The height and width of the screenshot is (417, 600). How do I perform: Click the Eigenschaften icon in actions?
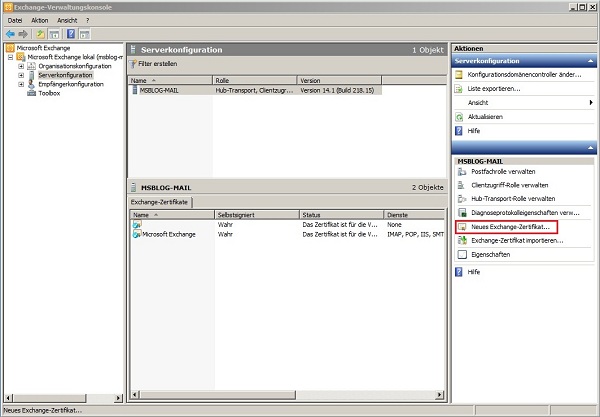tap(462, 254)
